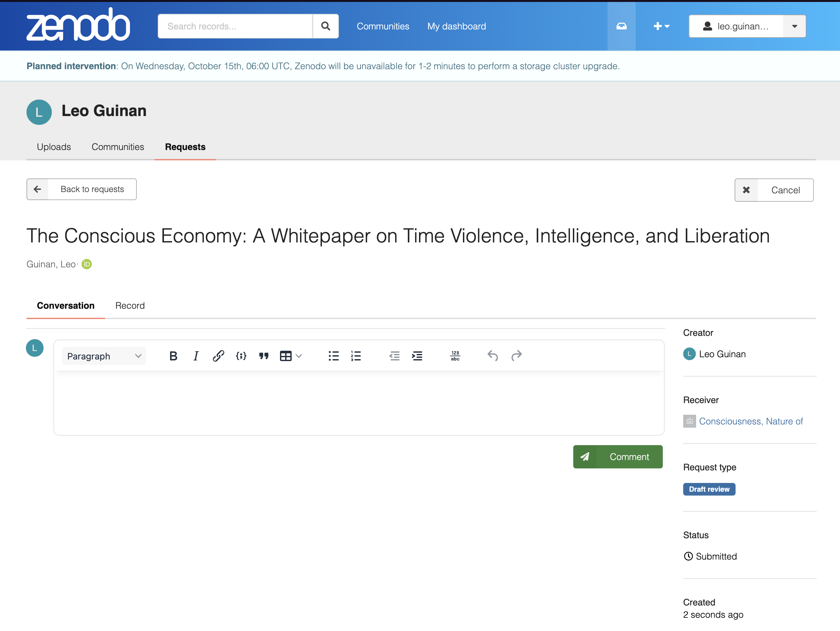Open the Uploads dashboard tab
The image size is (840, 631).
54,147
